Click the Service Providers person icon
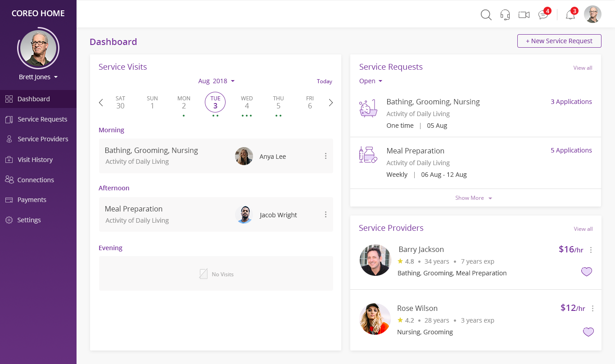The height and width of the screenshot is (364, 615). pos(9,139)
